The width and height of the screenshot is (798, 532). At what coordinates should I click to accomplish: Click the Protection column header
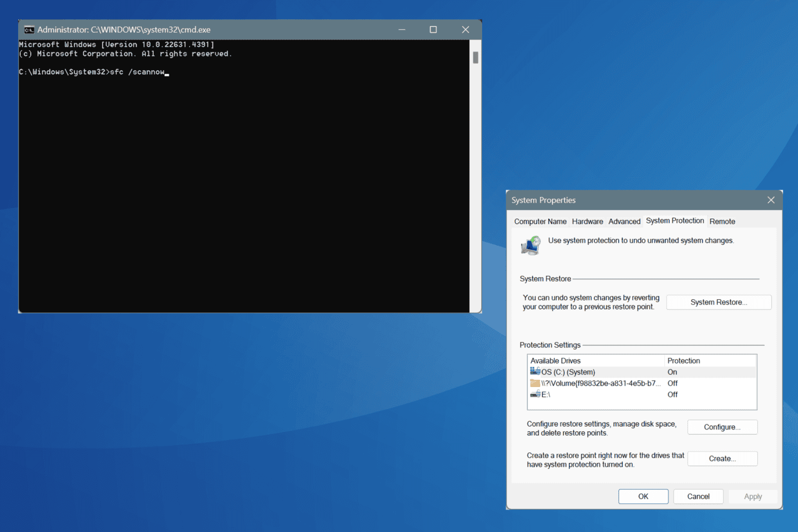[710, 361]
